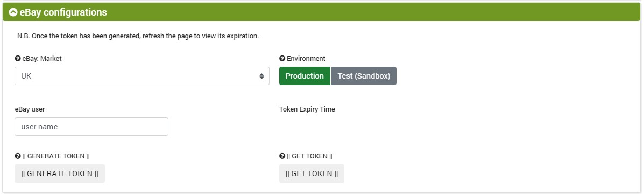Click help icon beside Environment label
Viewport: 644px width, 195px height.
coord(282,58)
